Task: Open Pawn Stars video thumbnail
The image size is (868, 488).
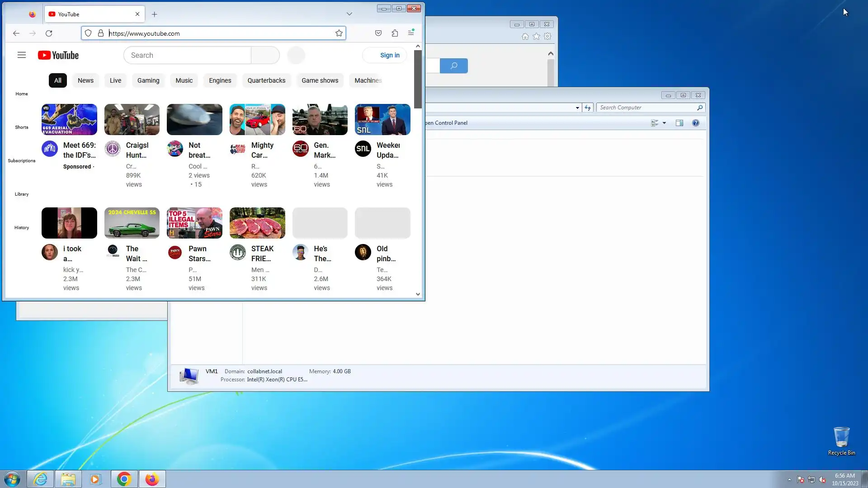Action: pos(194,223)
